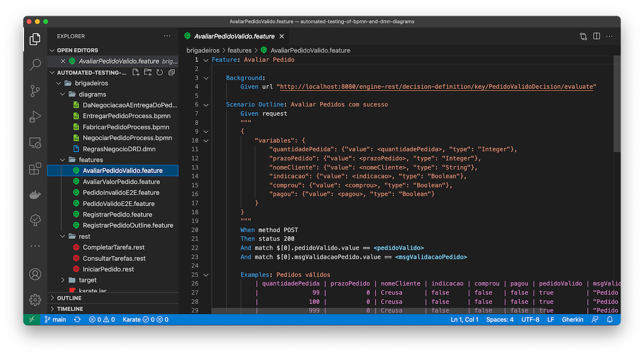Screen dimensions: 644x356
Task: Click the notifications bell in status bar
Action: (609, 319)
